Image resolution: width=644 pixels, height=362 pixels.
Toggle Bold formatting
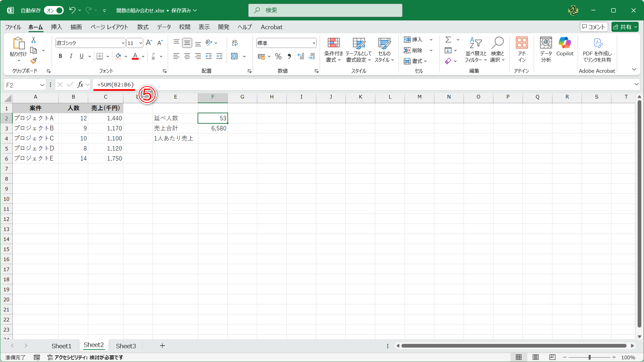[x=60, y=56]
